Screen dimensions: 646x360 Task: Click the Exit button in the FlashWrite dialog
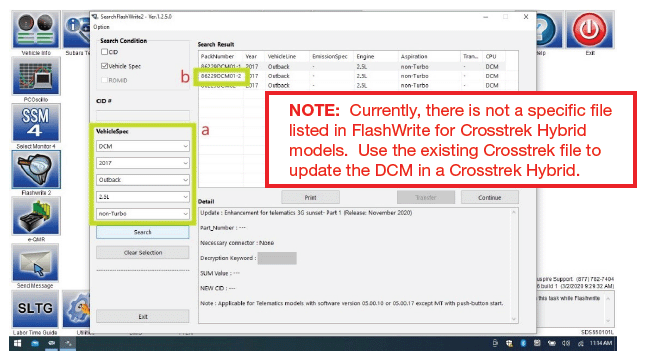(143, 316)
